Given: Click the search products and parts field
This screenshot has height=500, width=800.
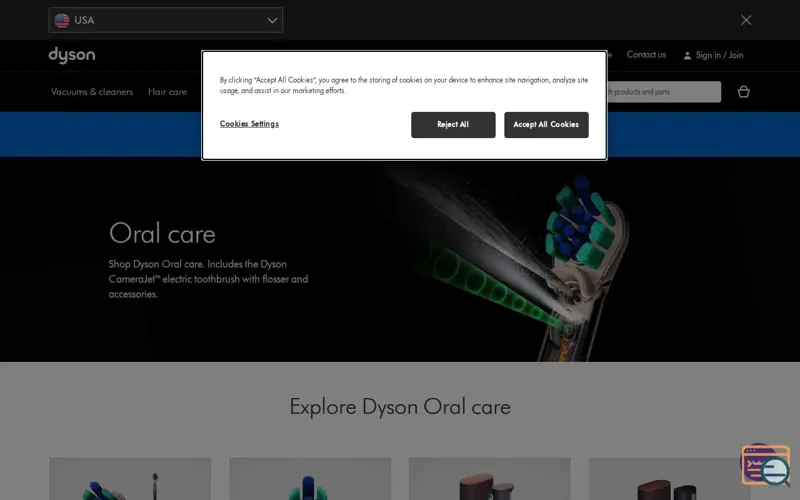Looking at the screenshot, I should click(x=664, y=92).
